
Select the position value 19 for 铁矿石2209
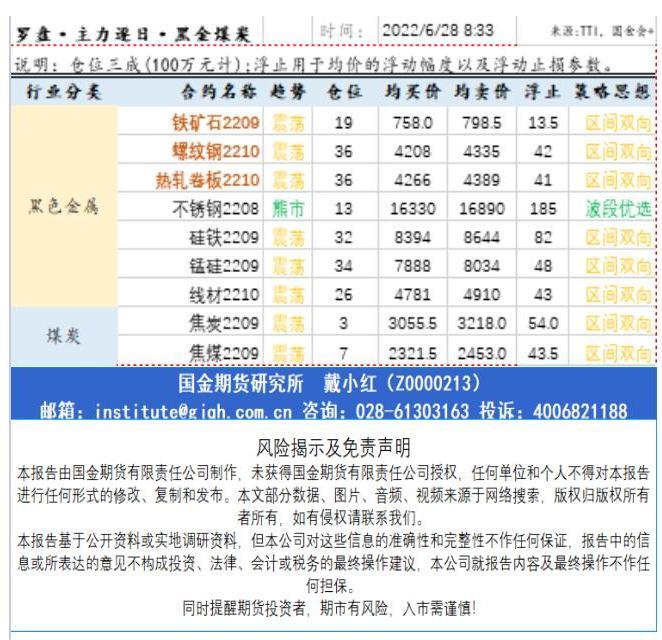tap(344, 123)
